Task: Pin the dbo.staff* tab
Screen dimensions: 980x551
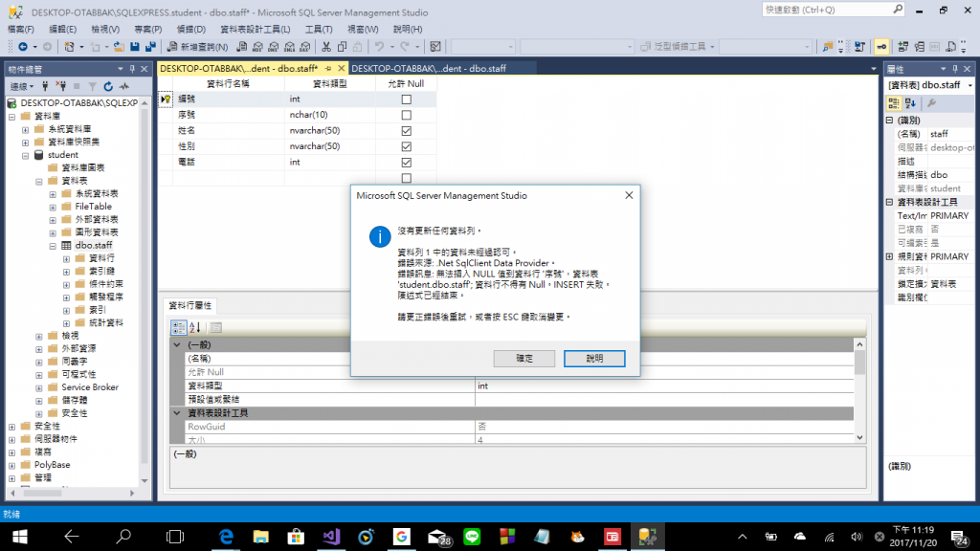Action: (328, 69)
